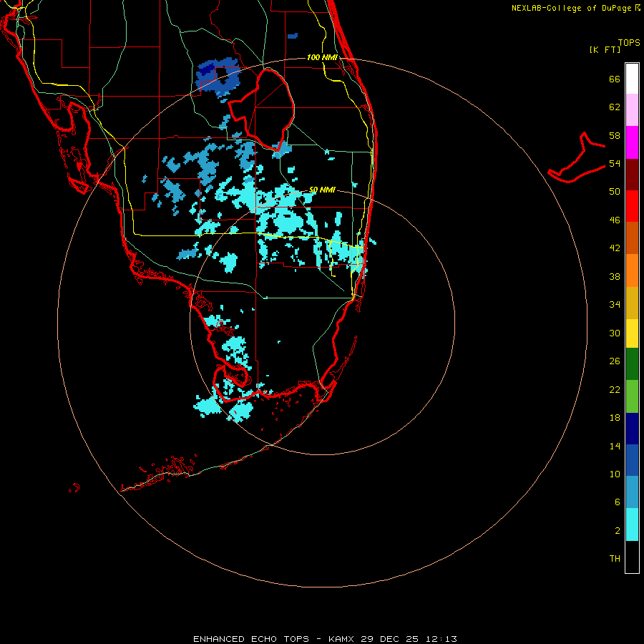Click the "62" legend value
This screenshot has height=644, width=644.
click(x=615, y=107)
